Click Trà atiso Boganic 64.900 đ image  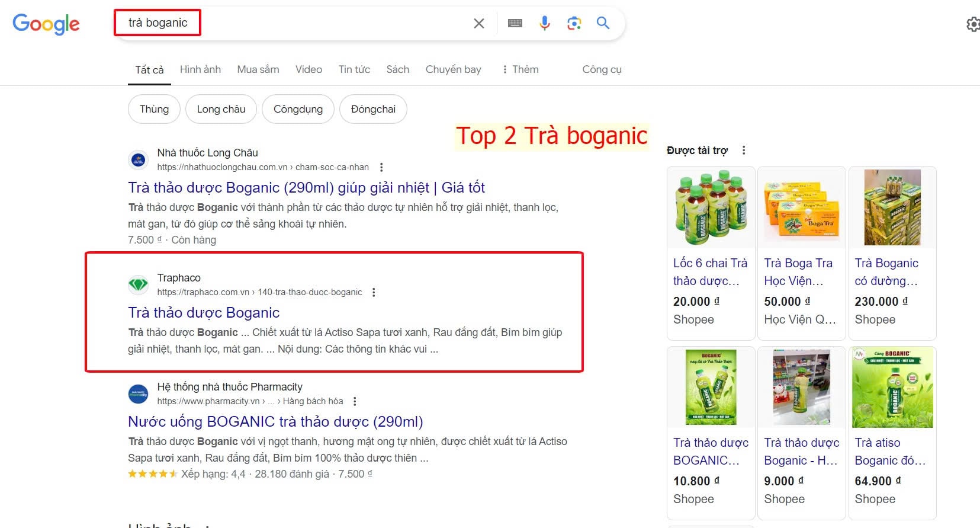tap(892, 387)
